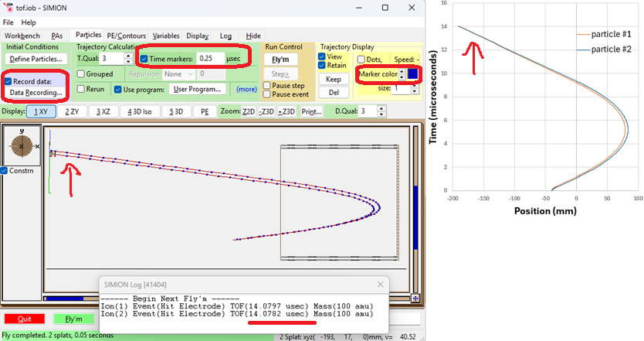Switch to the PAs tab
This screenshot has height=341, width=644.
click(x=57, y=36)
